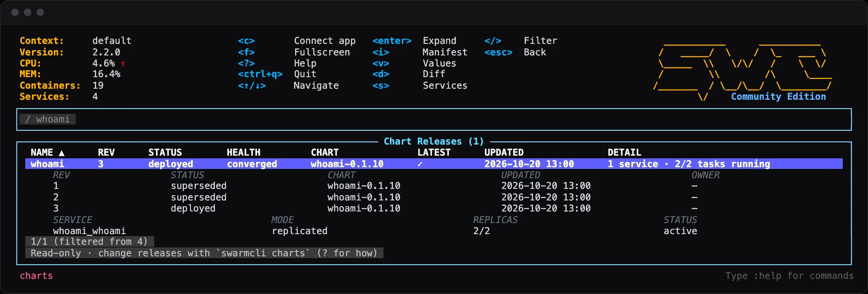Click the <f> Fullscreen shortcut
The width and height of the screenshot is (868, 294).
294,52
